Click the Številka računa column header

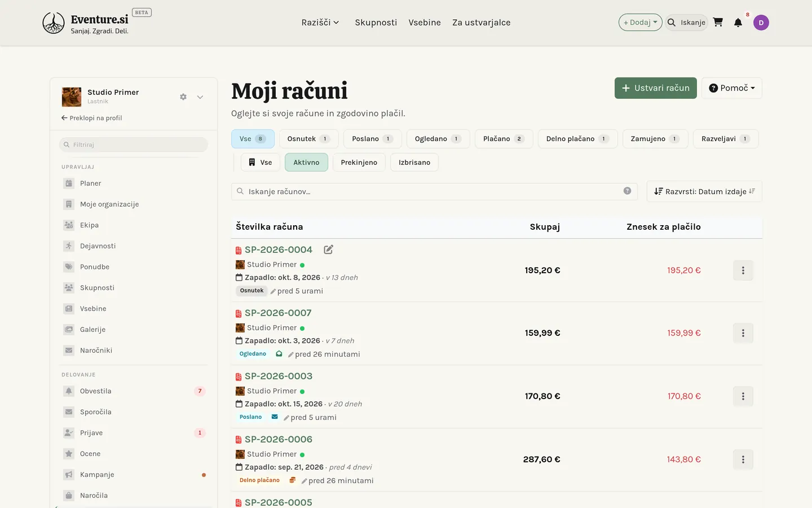click(x=270, y=227)
